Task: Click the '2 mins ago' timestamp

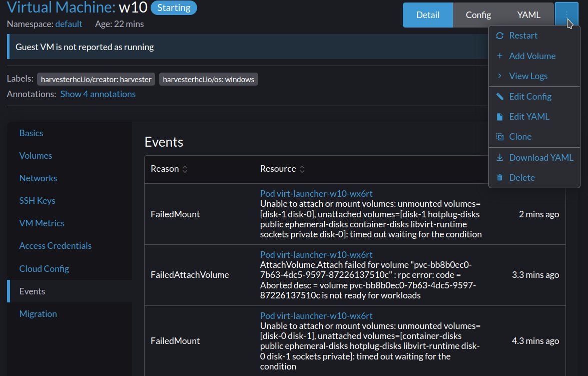Action: pyautogui.click(x=539, y=214)
